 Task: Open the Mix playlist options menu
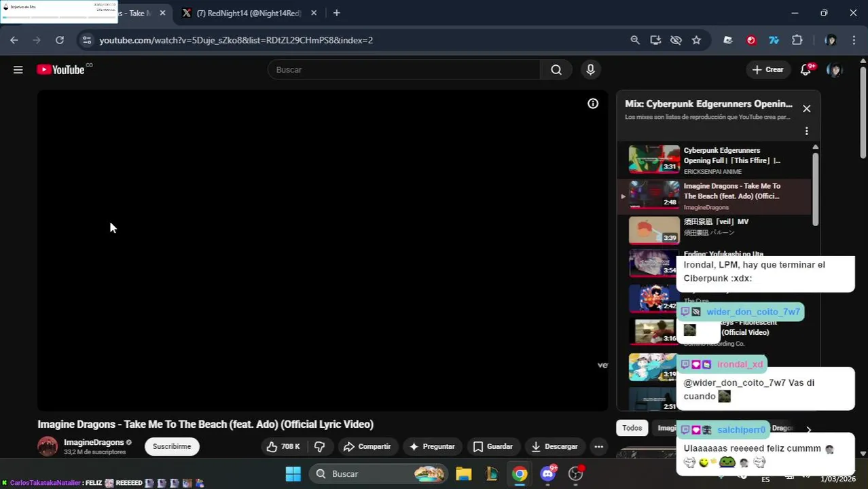[x=806, y=131]
